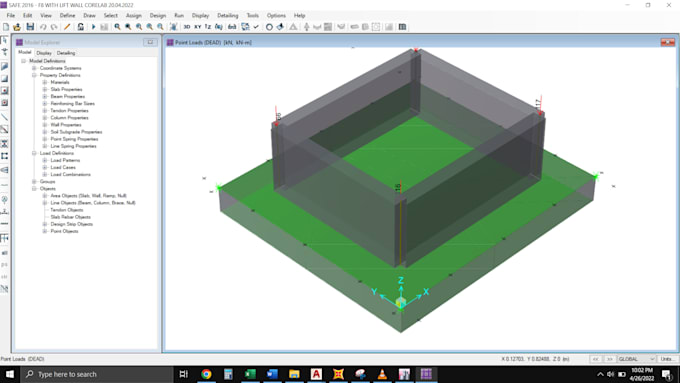Open File Explorer from the taskbar

294,374
